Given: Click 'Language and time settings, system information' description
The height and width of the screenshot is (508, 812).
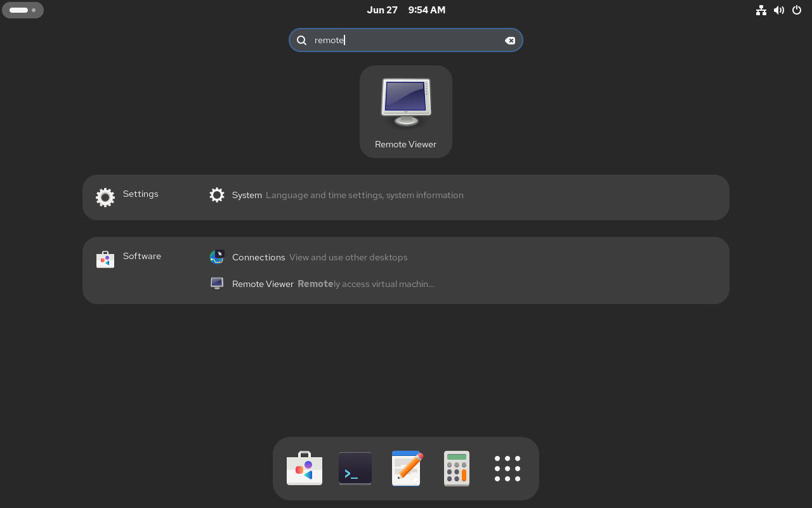Looking at the screenshot, I should [x=365, y=195].
